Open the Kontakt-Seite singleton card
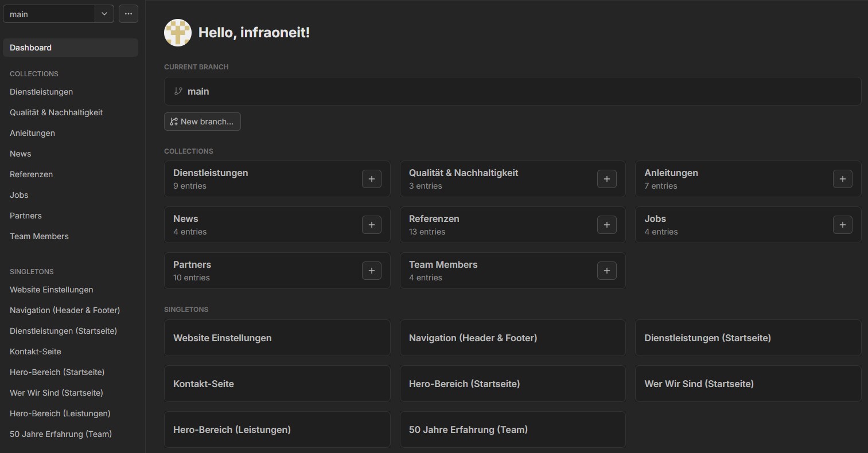Viewport: 868px width, 453px height. coord(277,384)
